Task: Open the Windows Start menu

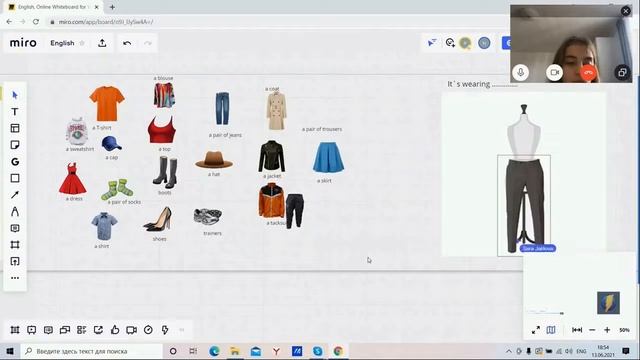Action: 10,351
